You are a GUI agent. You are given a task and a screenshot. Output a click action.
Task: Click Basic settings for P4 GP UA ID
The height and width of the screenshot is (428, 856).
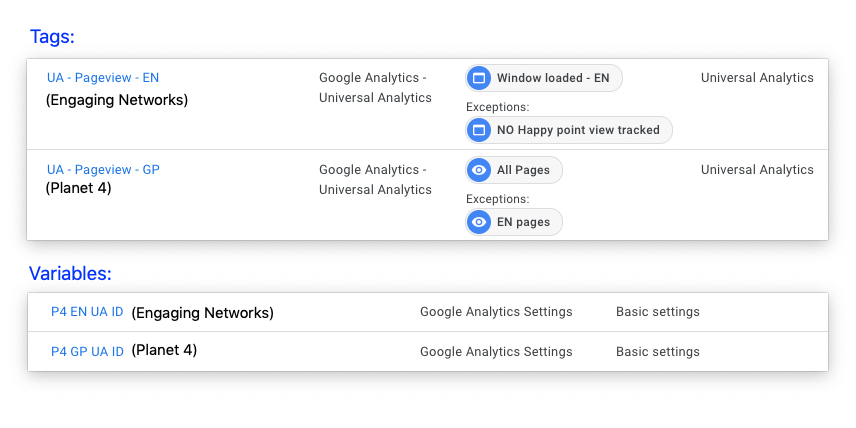[658, 352]
